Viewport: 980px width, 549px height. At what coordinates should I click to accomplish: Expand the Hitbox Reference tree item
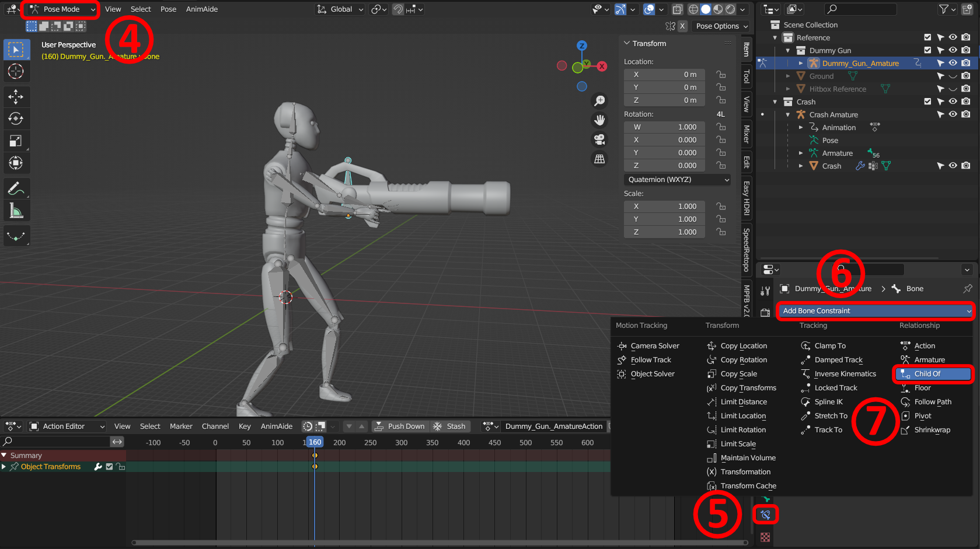click(x=788, y=89)
